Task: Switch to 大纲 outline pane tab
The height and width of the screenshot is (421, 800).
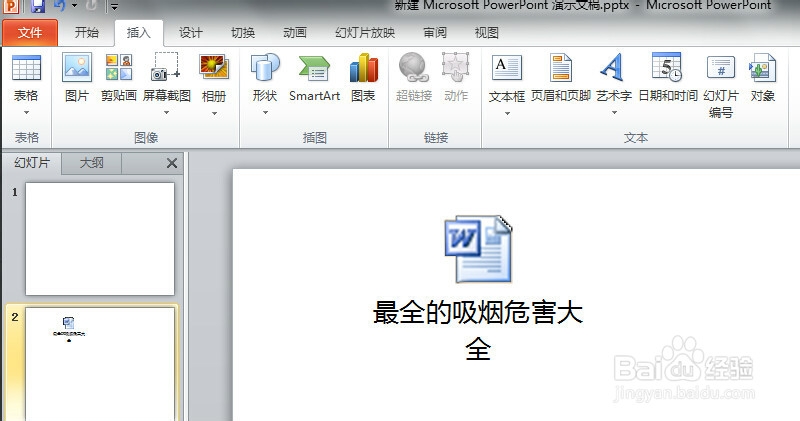Action: (x=91, y=163)
